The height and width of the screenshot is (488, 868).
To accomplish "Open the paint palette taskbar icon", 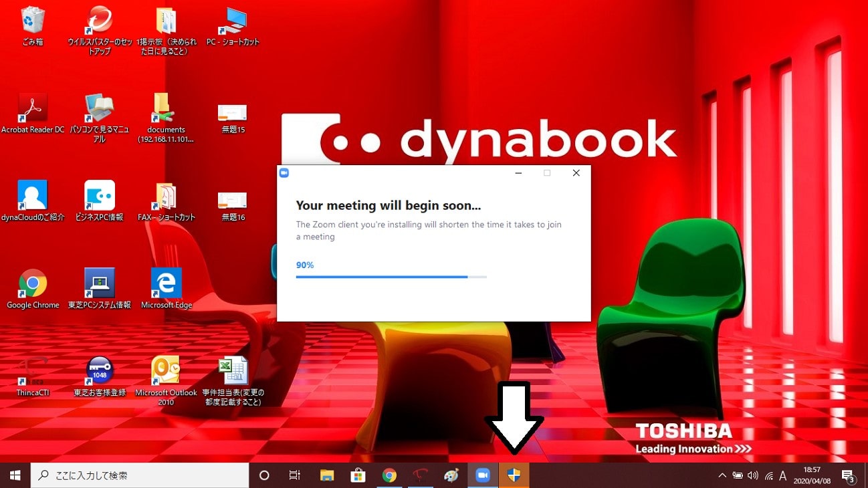I will click(x=451, y=475).
